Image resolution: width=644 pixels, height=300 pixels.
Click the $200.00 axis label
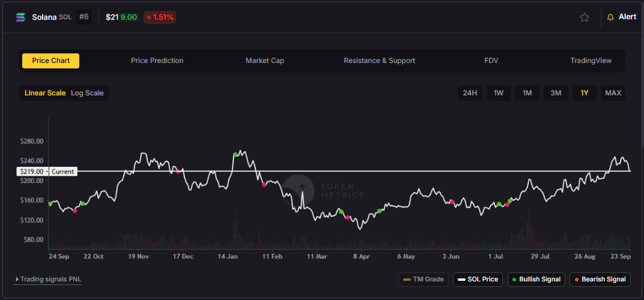(32, 181)
